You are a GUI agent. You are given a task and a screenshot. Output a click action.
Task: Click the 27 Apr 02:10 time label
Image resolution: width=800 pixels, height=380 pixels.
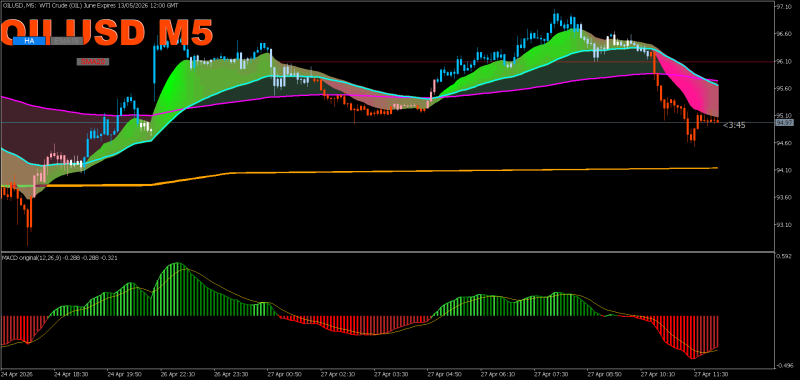(x=337, y=373)
